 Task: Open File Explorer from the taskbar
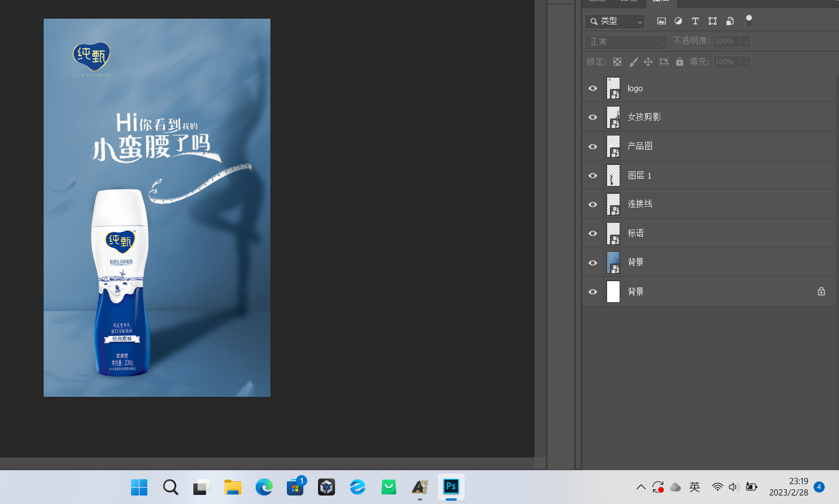pos(232,487)
